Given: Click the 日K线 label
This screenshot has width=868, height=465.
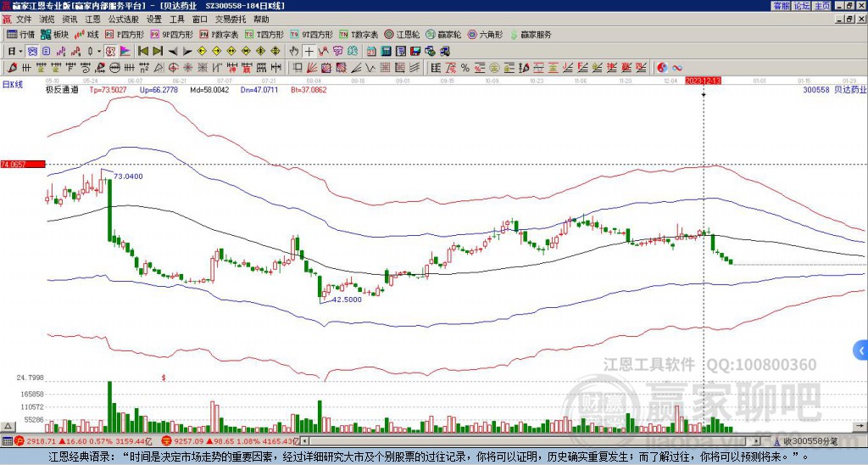Looking at the screenshot, I should tap(13, 85).
